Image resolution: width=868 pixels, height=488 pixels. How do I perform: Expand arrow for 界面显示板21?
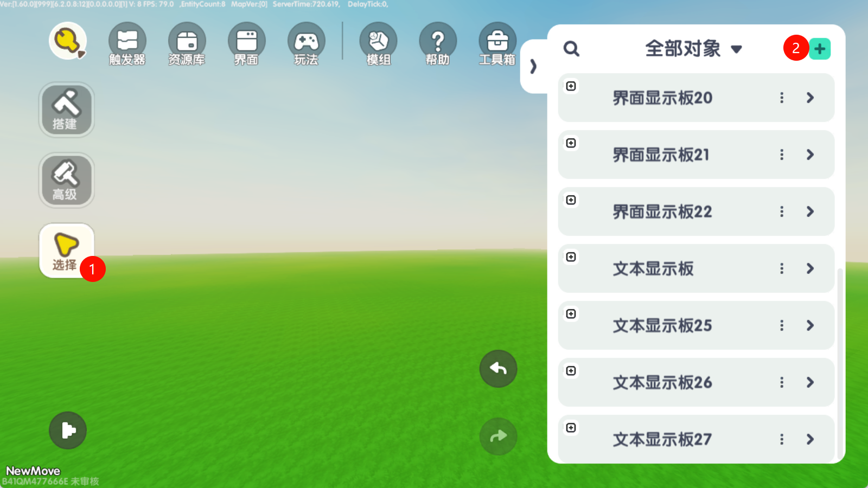(810, 155)
